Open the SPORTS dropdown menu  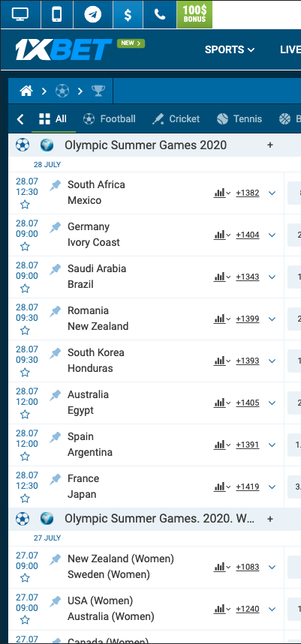pyautogui.click(x=230, y=49)
